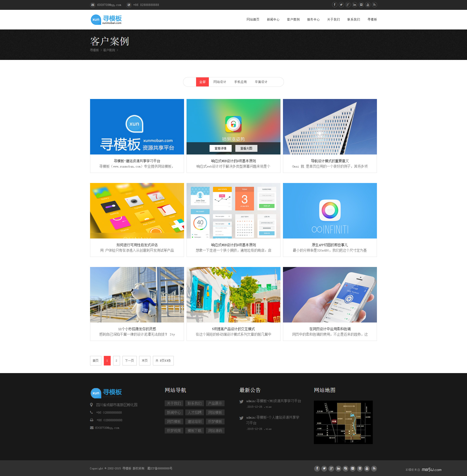Open the 新闻中心 navigation menu item

[x=273, y=20]
